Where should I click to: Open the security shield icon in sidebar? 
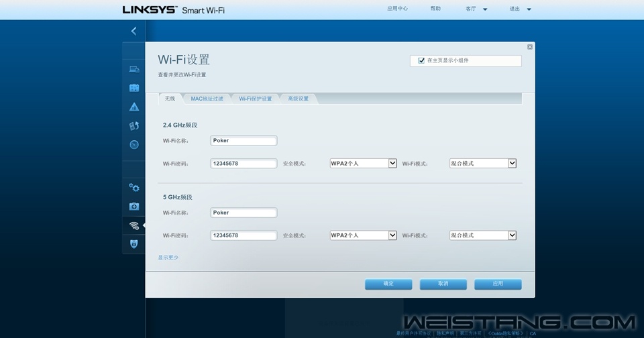[134, 244]
